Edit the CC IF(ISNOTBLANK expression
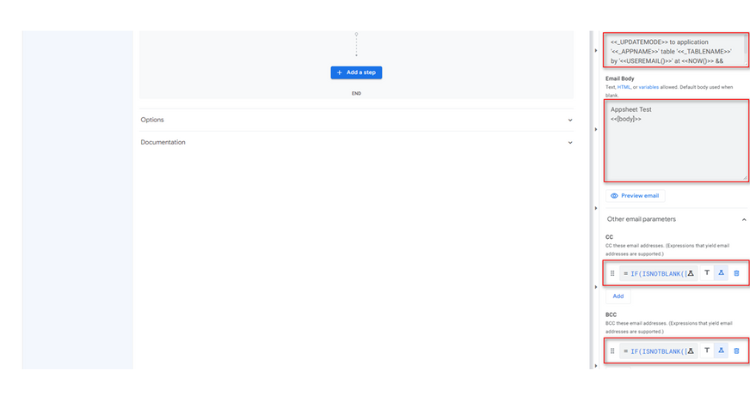 [655, 274]
